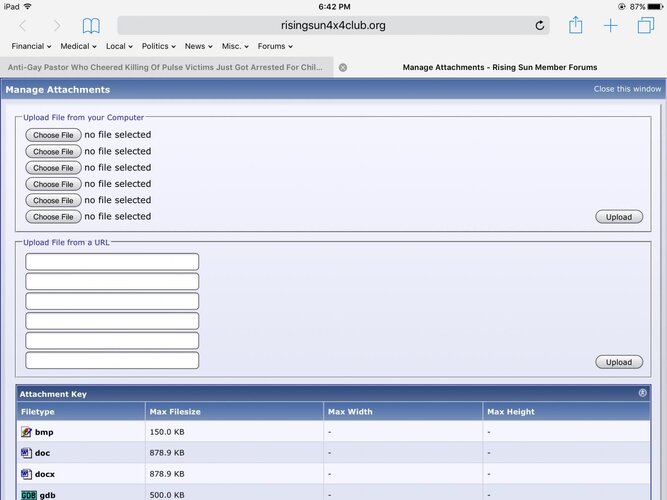Click the first Choose File button
667x500 pixels.
53,135
